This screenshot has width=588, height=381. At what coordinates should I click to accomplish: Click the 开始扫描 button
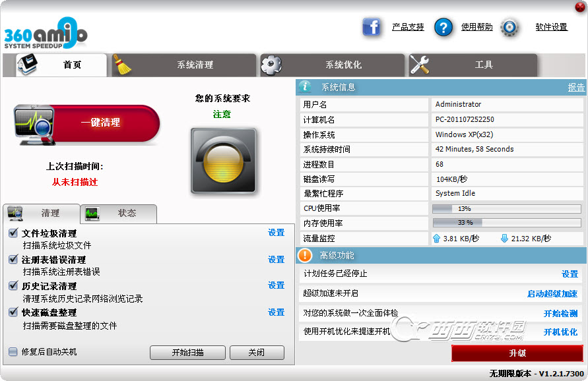[187, 353]
